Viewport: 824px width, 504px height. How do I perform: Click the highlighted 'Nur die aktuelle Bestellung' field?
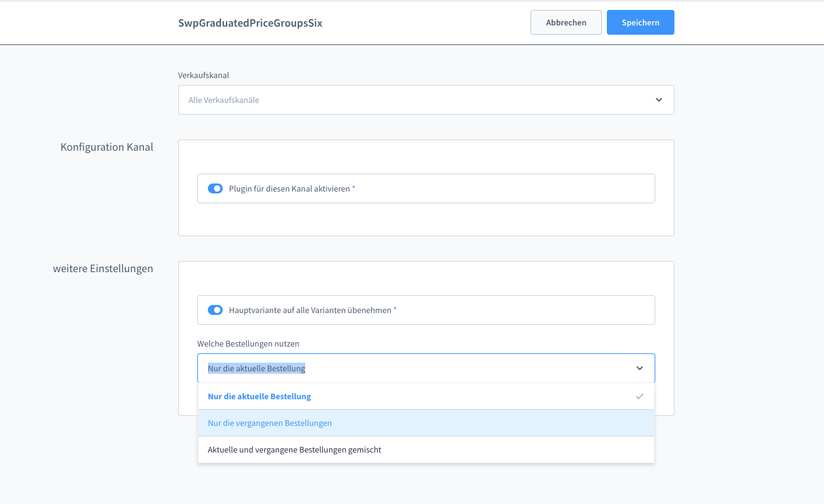click(x=256, y=368)
